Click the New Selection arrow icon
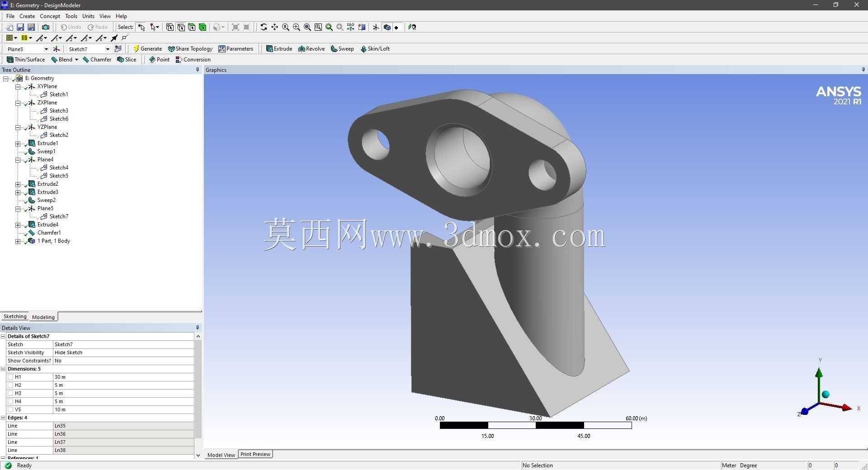 142,27
